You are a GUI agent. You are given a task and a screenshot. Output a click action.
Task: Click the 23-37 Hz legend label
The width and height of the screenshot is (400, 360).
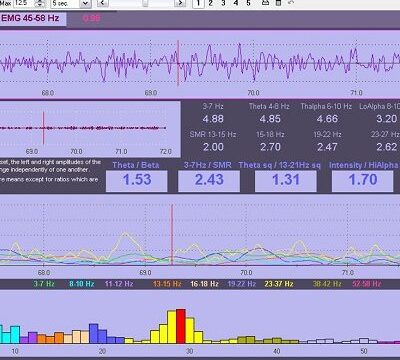click(279, 284)
